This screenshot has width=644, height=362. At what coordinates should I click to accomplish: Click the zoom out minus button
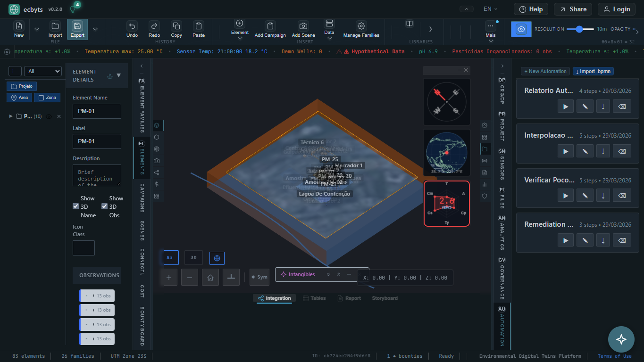pos(190,277)
